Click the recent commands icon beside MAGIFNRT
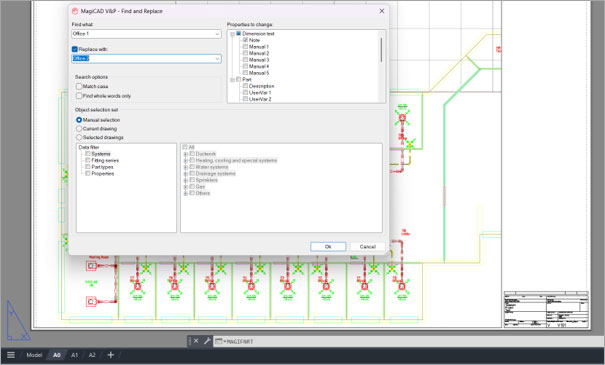605x365 pixels. tap(219, 341)
